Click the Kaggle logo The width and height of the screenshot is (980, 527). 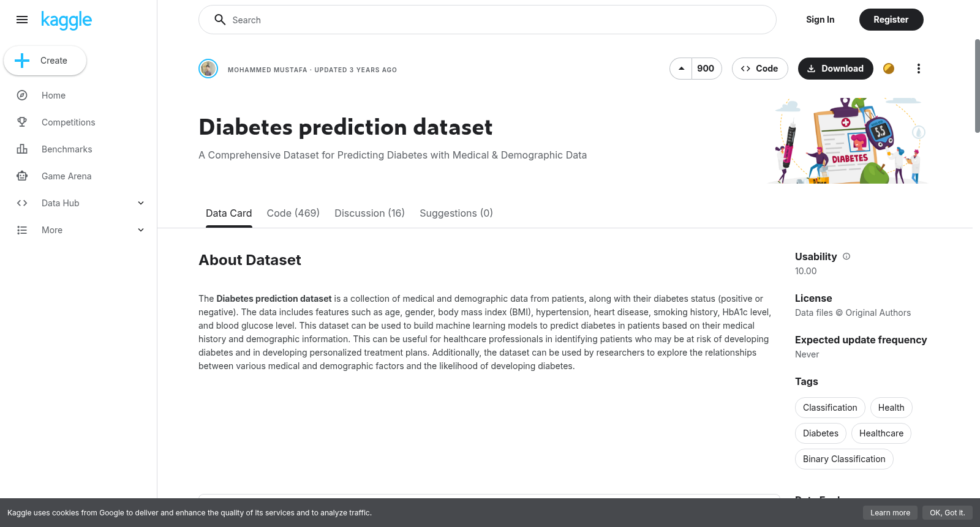tap(66, 20)
